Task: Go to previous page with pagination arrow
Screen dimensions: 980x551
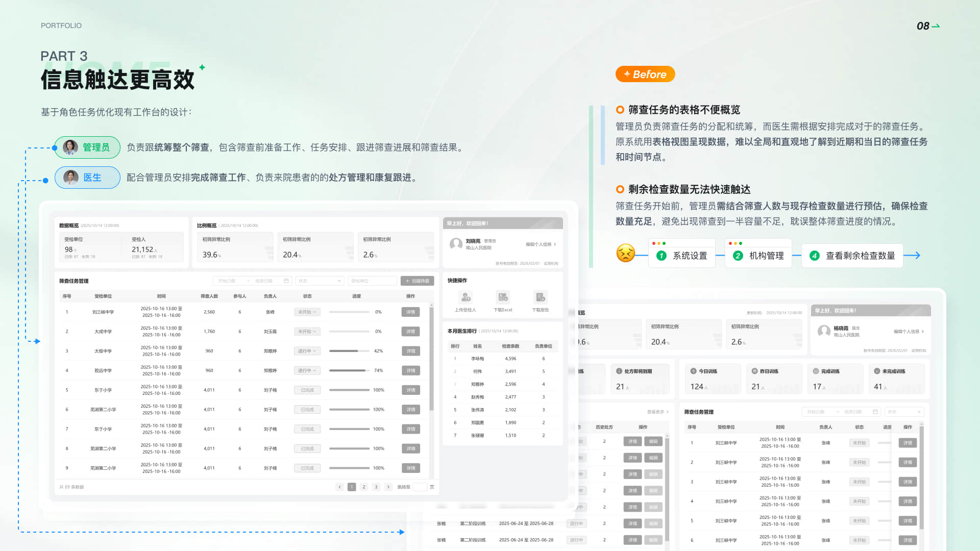Action: [x=339, y=487]
